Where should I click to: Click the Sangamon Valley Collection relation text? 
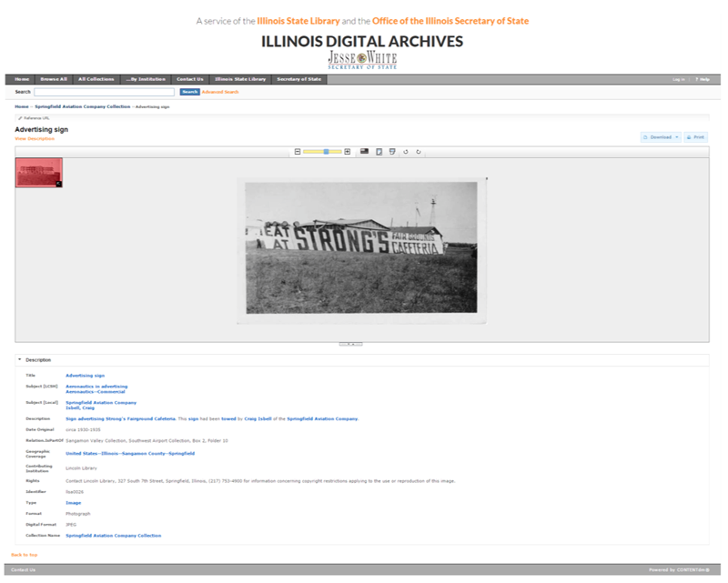tap(147, 441)
